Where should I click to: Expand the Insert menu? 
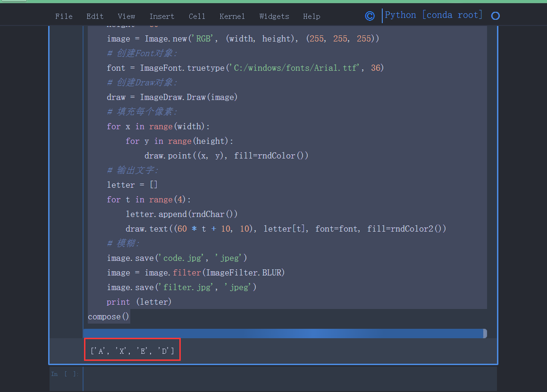click(162, 17)
